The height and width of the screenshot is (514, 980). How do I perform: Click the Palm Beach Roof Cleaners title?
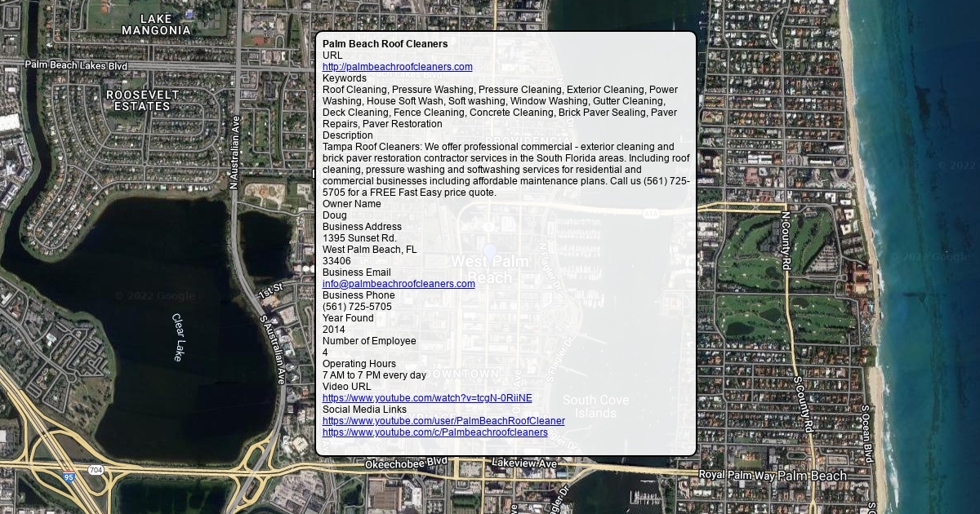point(385,44)
